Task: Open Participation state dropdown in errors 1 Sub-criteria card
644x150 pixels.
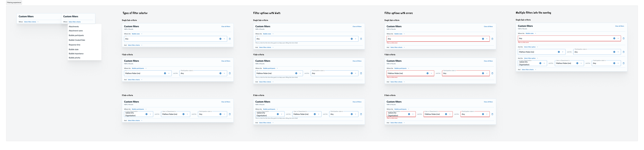Action: point(487,73)
